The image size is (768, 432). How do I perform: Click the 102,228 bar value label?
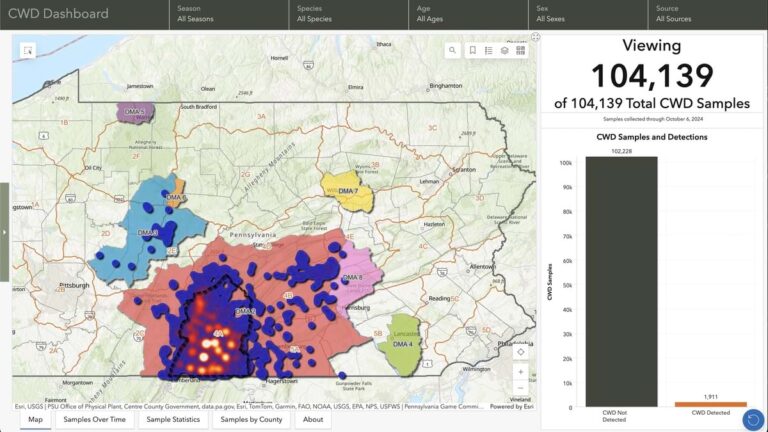click(622, 151)
